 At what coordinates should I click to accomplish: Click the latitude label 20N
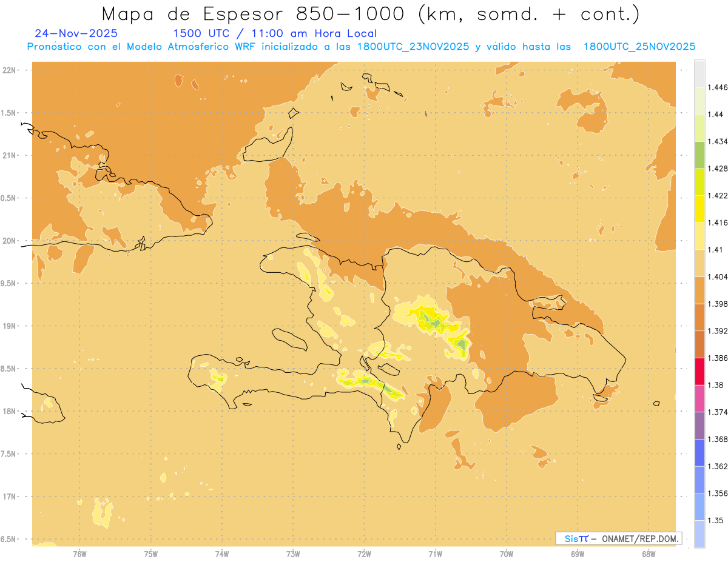pos(10,241)
